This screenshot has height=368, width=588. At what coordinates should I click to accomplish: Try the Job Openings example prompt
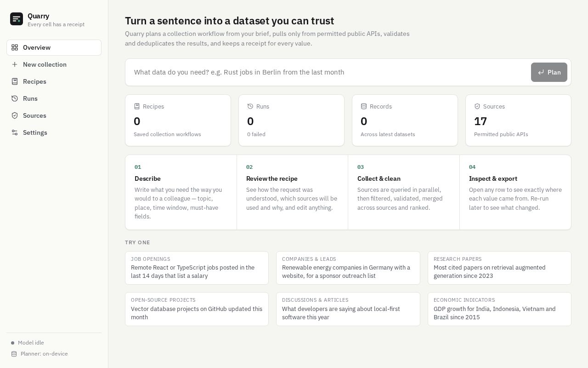click(x=197, y=268)
